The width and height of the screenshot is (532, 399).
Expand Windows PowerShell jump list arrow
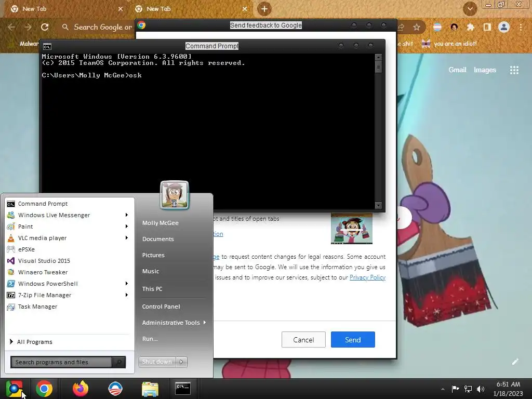[x=127, y=283]
